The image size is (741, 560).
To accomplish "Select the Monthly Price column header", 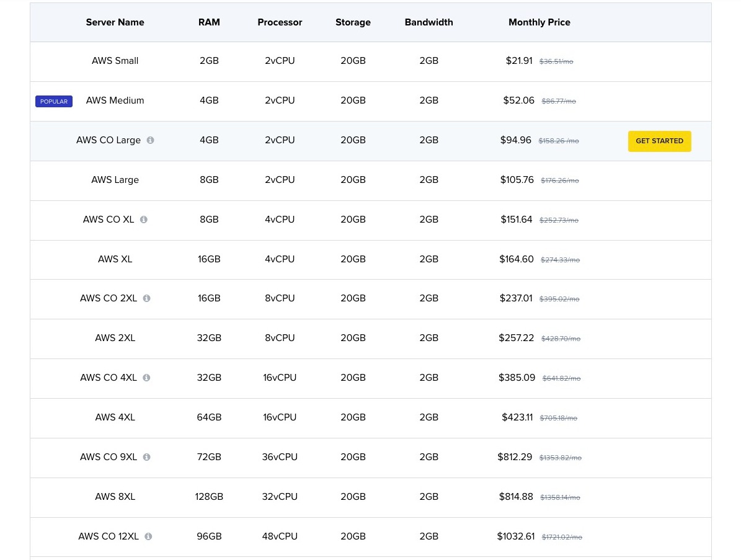I will (x=539, y=22).
